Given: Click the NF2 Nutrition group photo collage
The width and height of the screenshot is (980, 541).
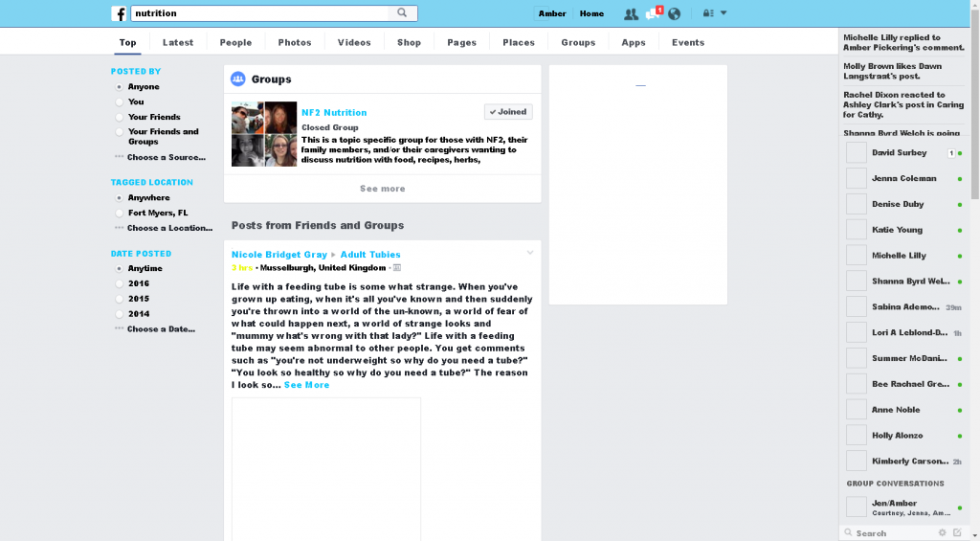Looking at the screenshot, I should coord(264,134).
